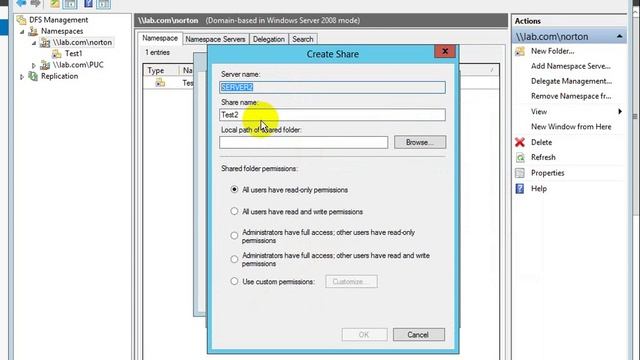The height and width of the screenshot is (360, 640).
Task: Click the pane icon right of the toolbar Help icon
Action: [x=103, y=4]
